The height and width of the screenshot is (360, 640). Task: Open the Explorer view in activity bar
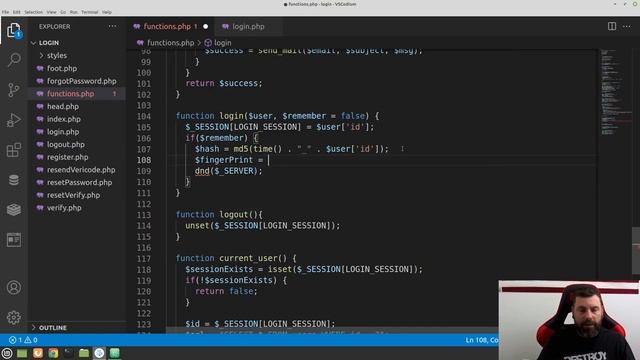(13, 31)
